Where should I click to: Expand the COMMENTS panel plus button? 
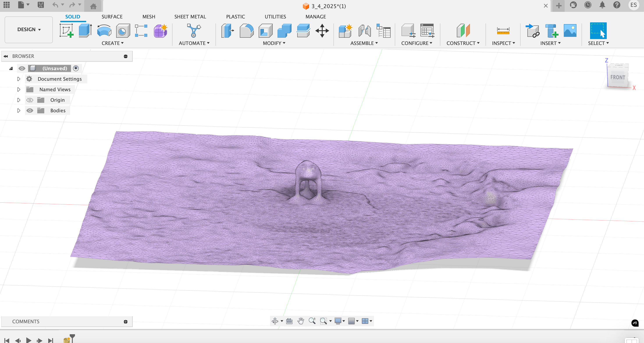tap(126, 322)
